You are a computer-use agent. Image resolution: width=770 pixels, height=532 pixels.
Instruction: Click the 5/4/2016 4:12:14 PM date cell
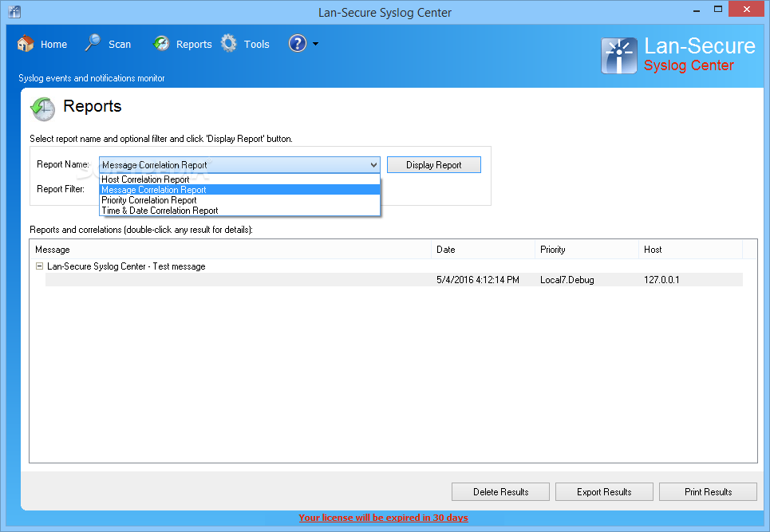coord(478,280)
